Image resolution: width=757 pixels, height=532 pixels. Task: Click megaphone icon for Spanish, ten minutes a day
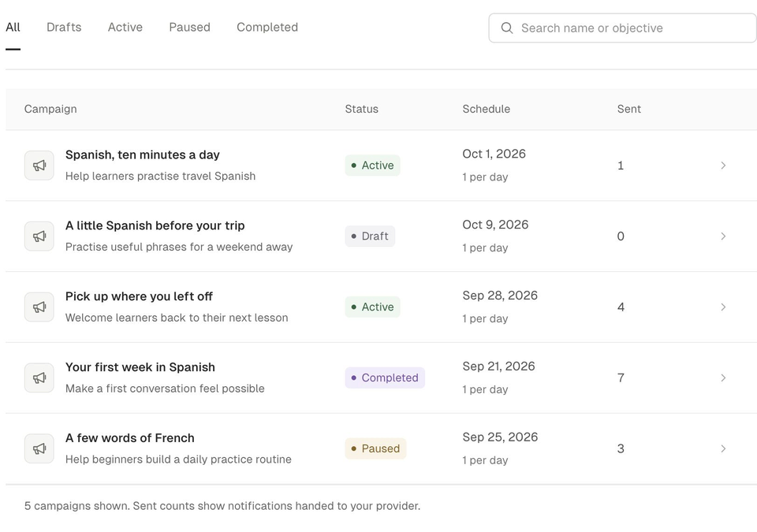click(39, 165)
